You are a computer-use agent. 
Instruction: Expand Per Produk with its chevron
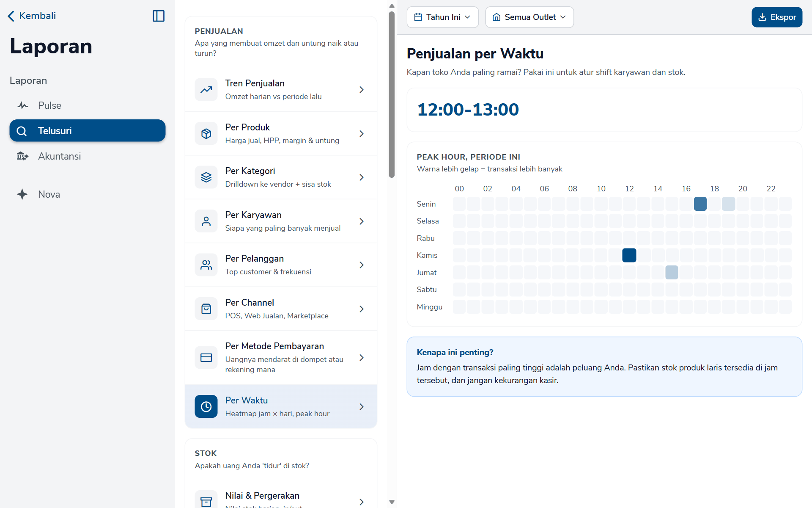point(362,134)
